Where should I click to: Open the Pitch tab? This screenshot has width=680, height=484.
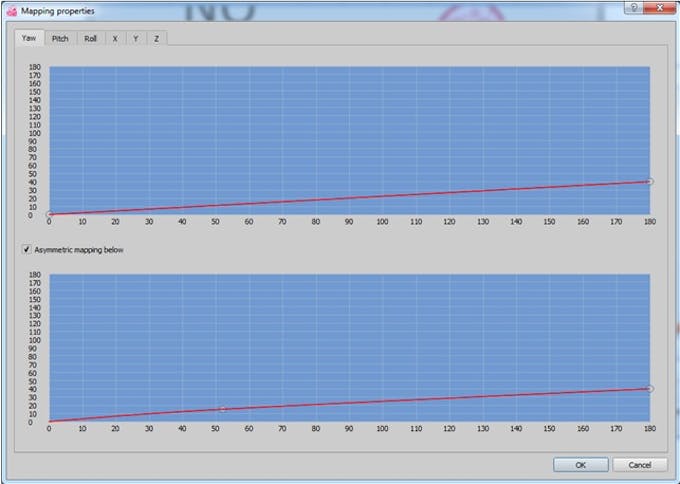(60, 39)
